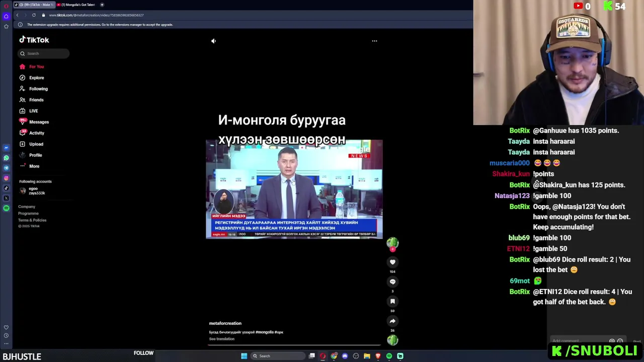
Task: Expand the More menu in sidebar
Action: pos(29,166)
